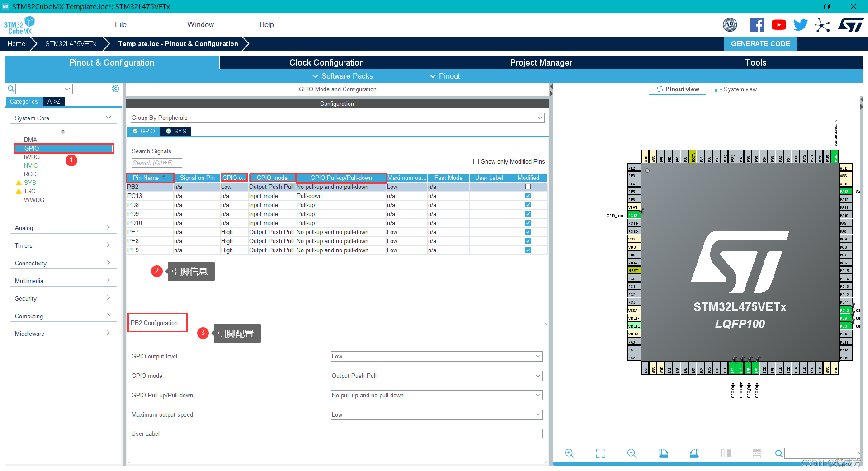Enable Show only Modified Pins

pyautogui.click(x=476, y=161)
